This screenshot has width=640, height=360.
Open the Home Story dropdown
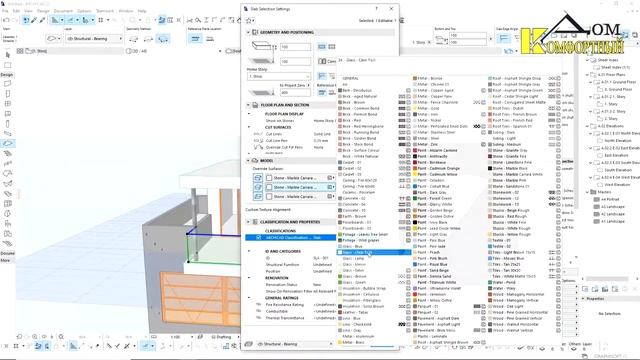(279, 76)
